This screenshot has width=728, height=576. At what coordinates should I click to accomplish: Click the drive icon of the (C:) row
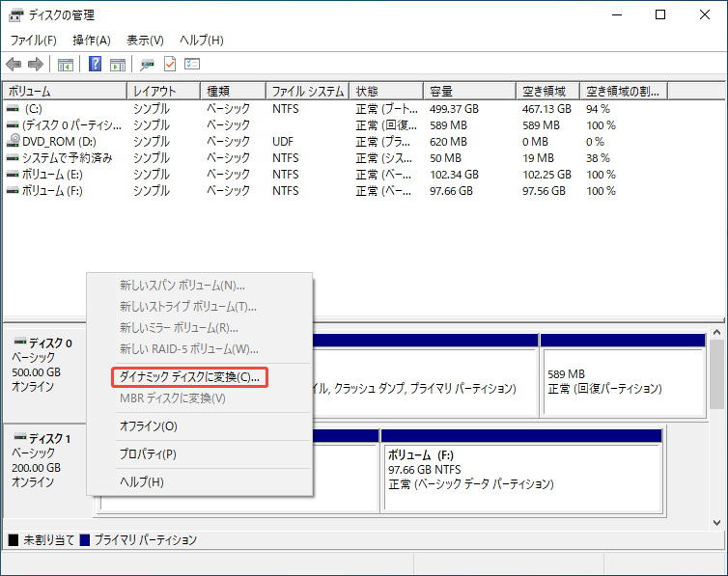point(13,108)
